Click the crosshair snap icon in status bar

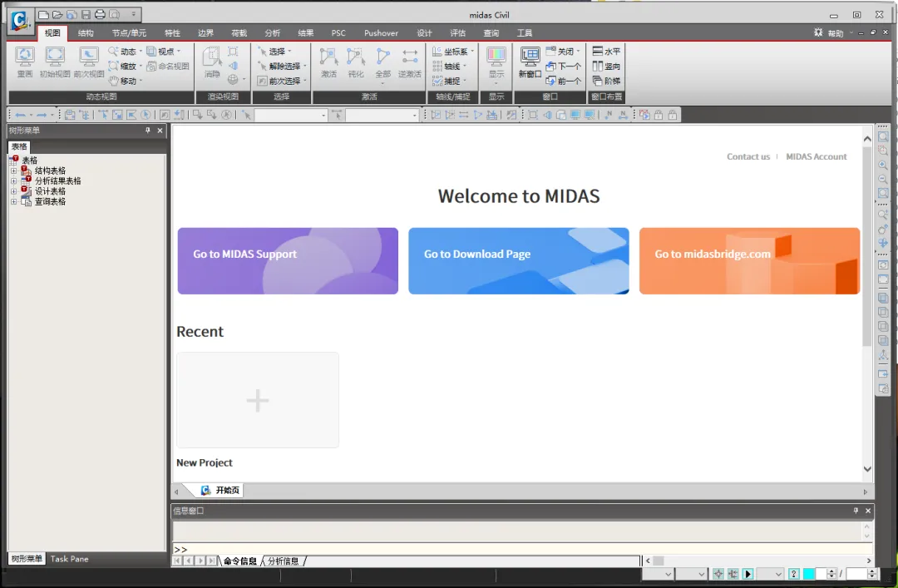click(718, 574)
